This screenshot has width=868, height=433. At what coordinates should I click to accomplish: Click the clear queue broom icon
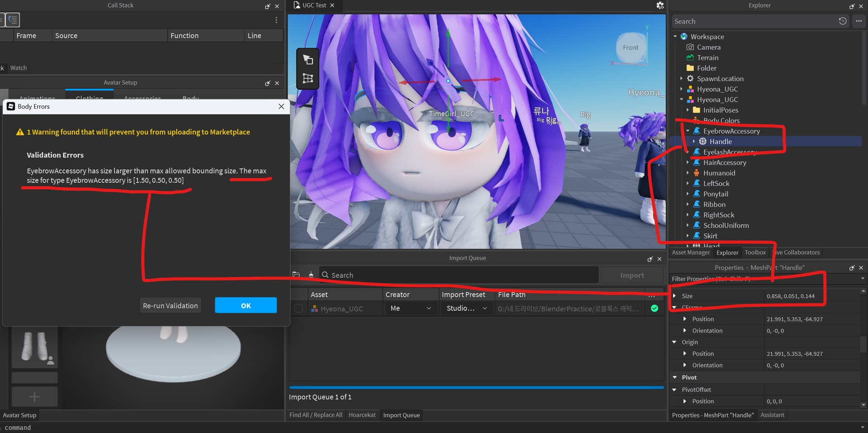point(311,275)
